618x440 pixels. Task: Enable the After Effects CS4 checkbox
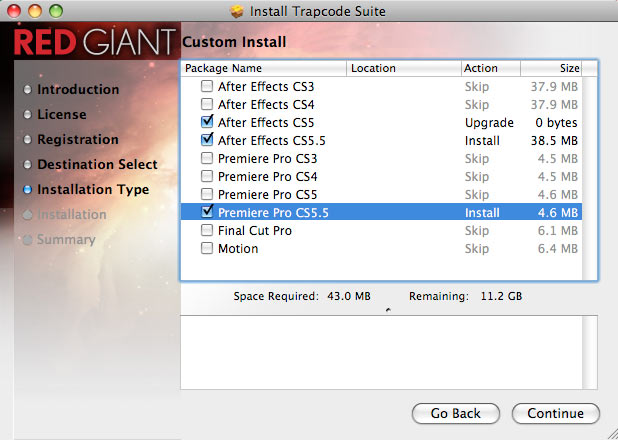click(x=207, y=104)
